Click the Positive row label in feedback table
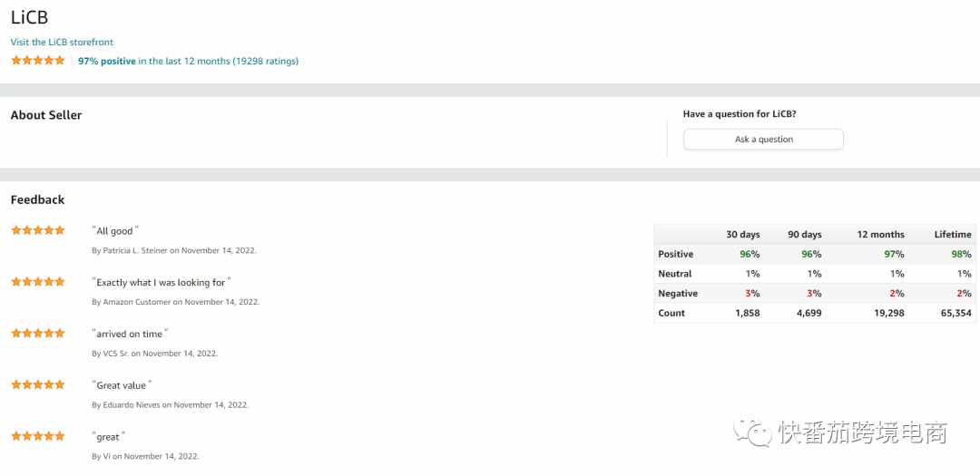This screenshot has width=980, height=476. (676, 254)
